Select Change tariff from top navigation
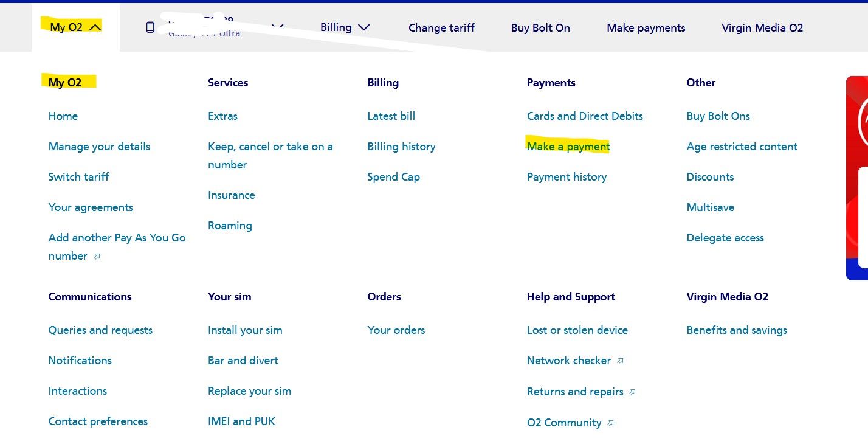The width and height of the screenshot is (868, 444). point(441,28)
